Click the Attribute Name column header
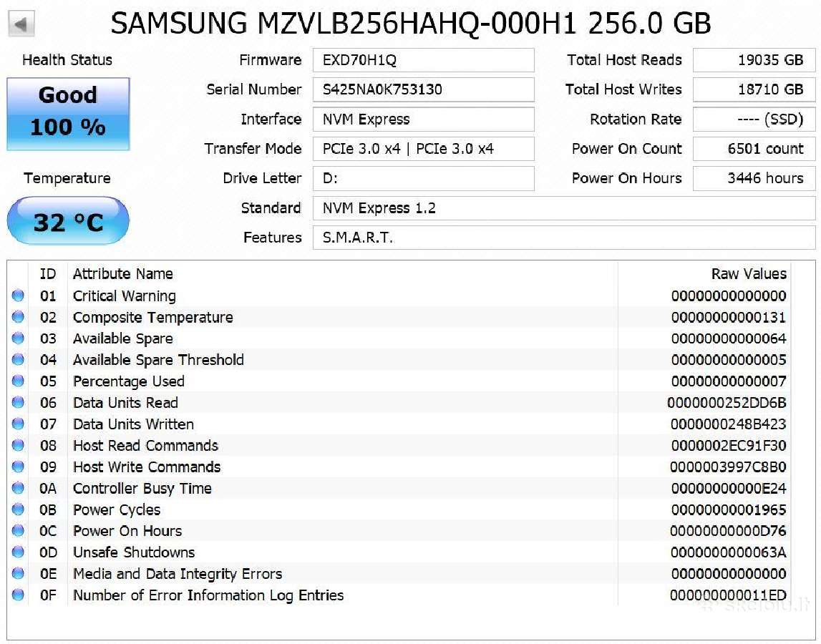Image resolution: width=821 pixels, height=644 pixels. [123, 274]
